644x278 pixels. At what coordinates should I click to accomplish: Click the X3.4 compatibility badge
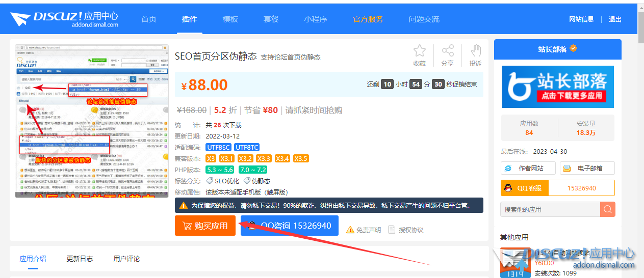click(x=282, y=158)
